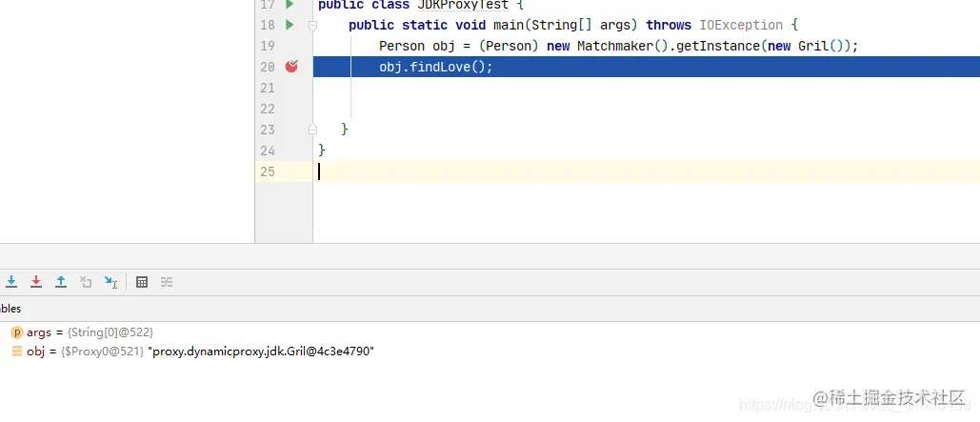
Task: Click the IOException text on line 18
Action: click(x=742, y=26)
